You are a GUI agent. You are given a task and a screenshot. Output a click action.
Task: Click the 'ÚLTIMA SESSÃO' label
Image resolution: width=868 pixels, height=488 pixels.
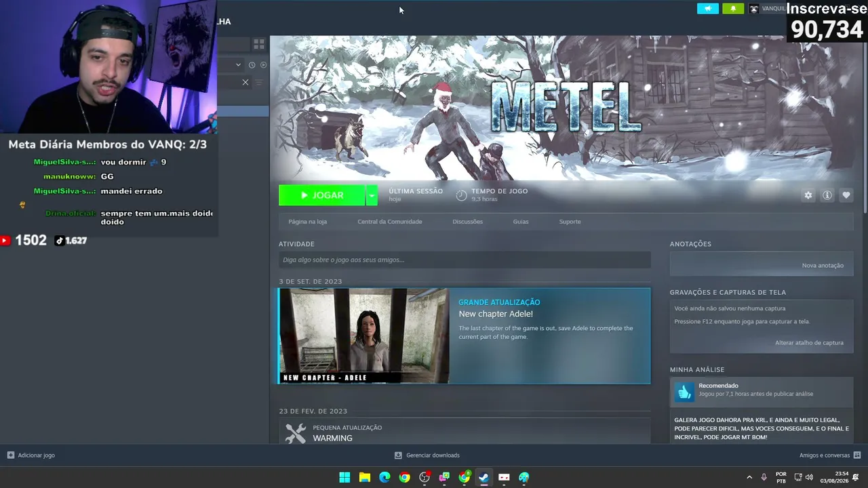(x=416, y=191)
